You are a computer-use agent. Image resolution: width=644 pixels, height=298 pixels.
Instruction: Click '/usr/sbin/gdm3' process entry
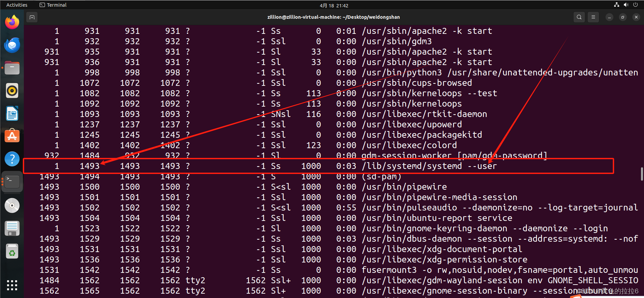(397, 41)
